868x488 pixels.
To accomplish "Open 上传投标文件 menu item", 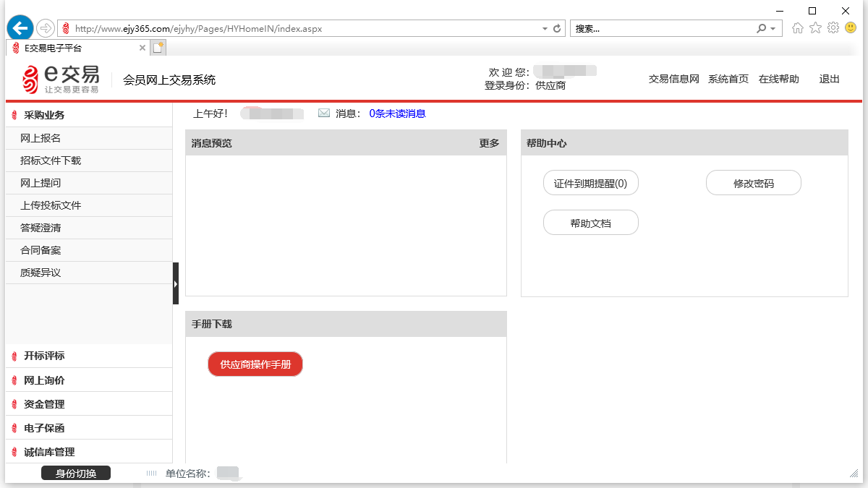I will (89, 205).
